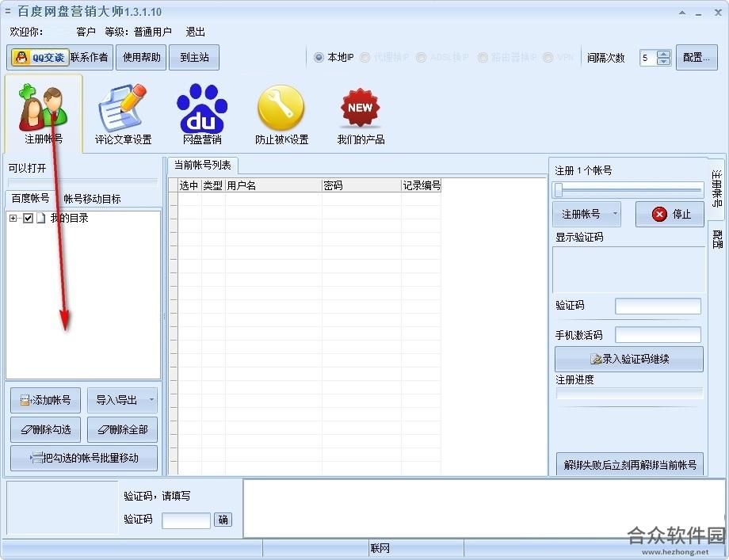Click the 间隔次数 number field
This screenshot has height=560, width=729.
pyautogui.click(x=648, y=58)
